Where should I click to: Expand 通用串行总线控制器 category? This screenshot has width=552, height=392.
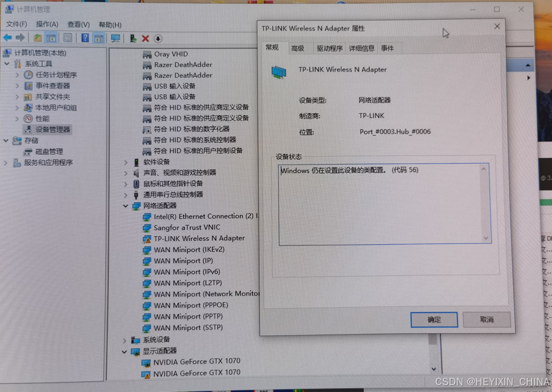(126, 195)
